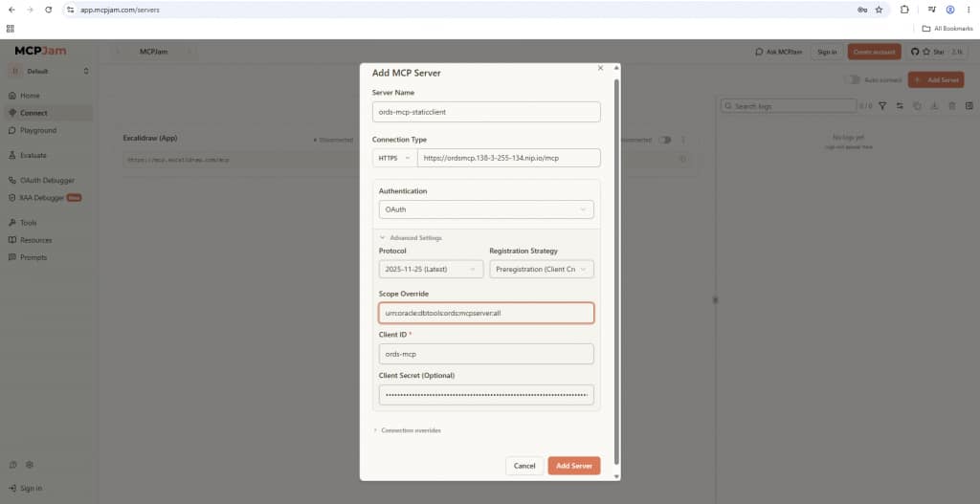Click Add Server in the dialog
Image resolution: width=980 pixels, height=504 pixels.
coord(574,466)
